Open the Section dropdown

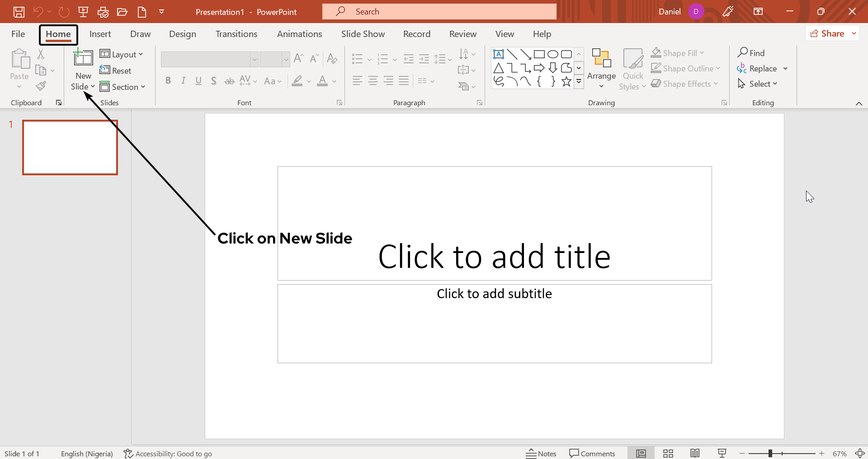pos(123,87)
